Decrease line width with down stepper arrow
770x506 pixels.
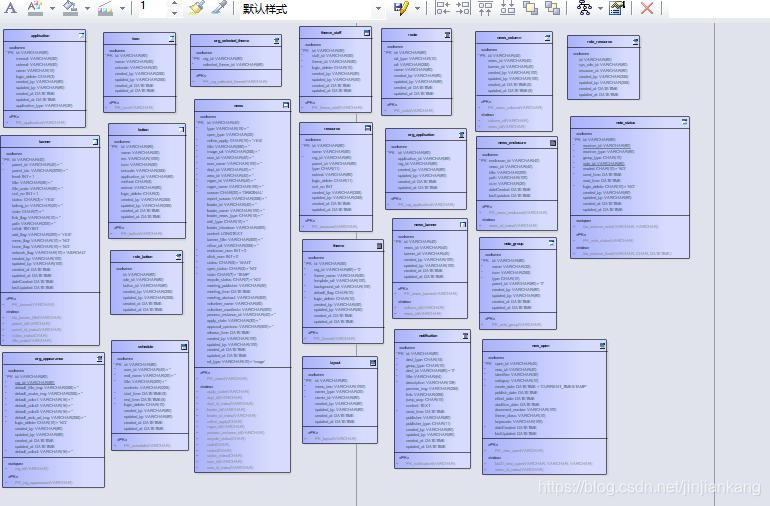click(175, 12)
